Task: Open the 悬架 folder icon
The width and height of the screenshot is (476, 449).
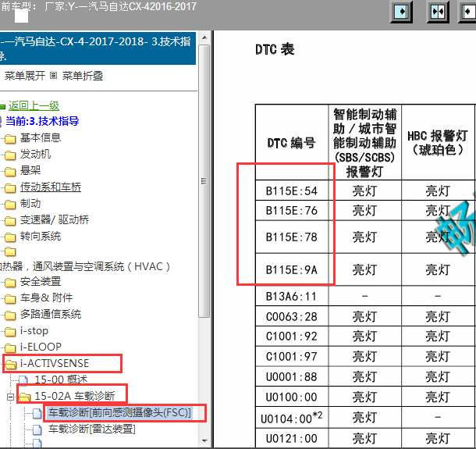Action: (x=10, y=172)
